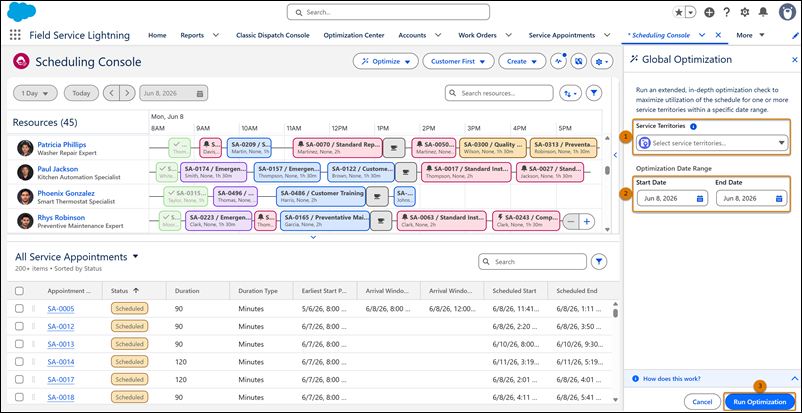Screen dimensions: 802x413
Task: Collapse the side panel arrow
Action: [616, 155]
